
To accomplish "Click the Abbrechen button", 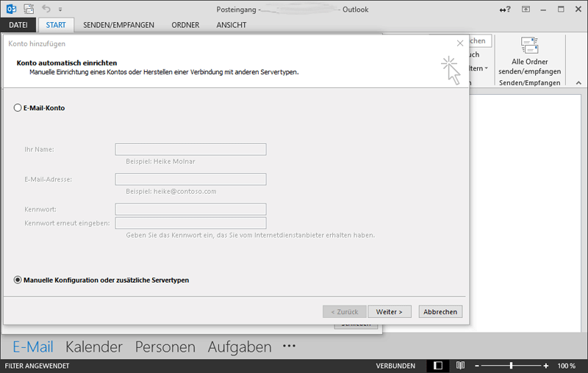I will point(441,311).
